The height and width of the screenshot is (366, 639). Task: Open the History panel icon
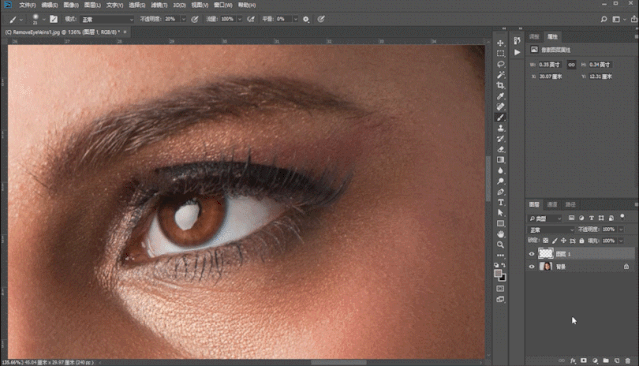click(x=517, y=41)
